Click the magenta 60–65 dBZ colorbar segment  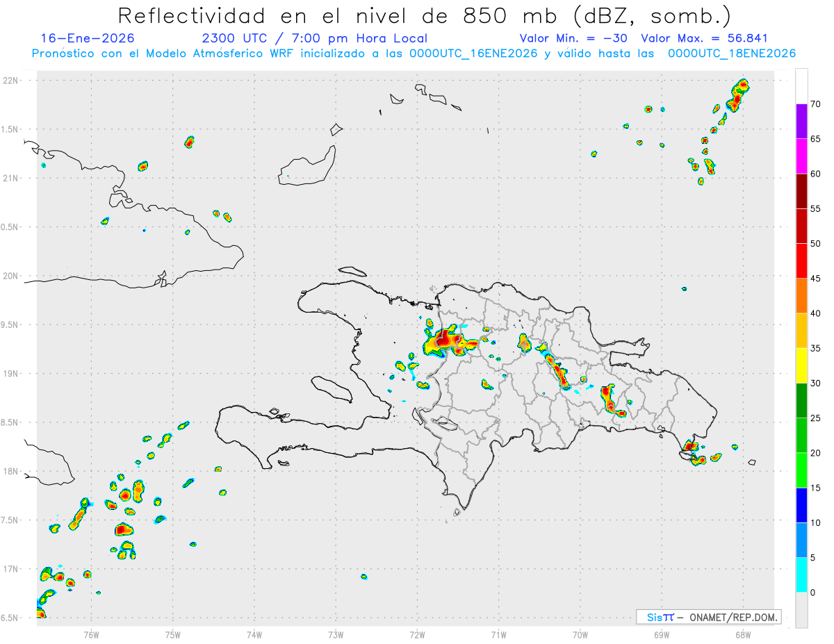coord(801,156)
